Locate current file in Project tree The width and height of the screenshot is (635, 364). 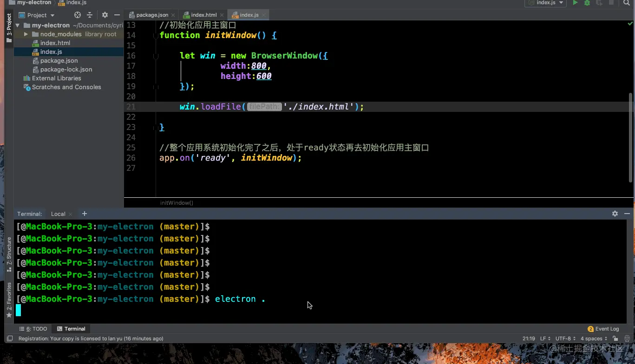[78, 15]
